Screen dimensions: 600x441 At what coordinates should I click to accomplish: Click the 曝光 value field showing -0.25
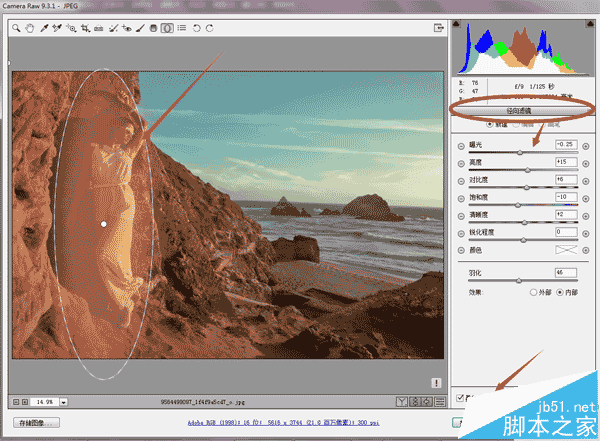click(566, 144)
